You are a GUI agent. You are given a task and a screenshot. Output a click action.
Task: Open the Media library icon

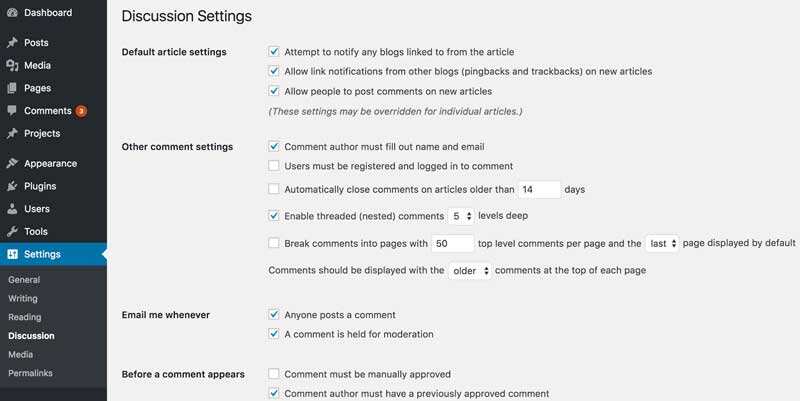click(x=12, y=66)
